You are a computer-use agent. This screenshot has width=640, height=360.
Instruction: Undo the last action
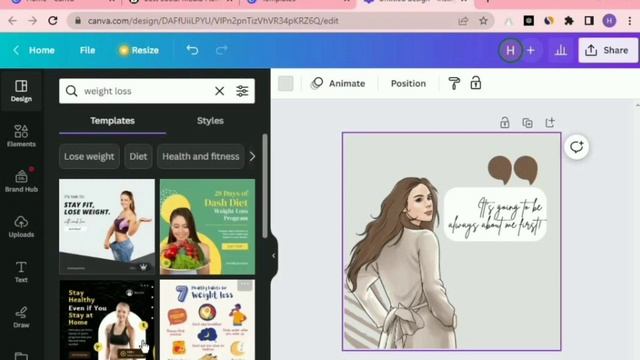(192, 50)
